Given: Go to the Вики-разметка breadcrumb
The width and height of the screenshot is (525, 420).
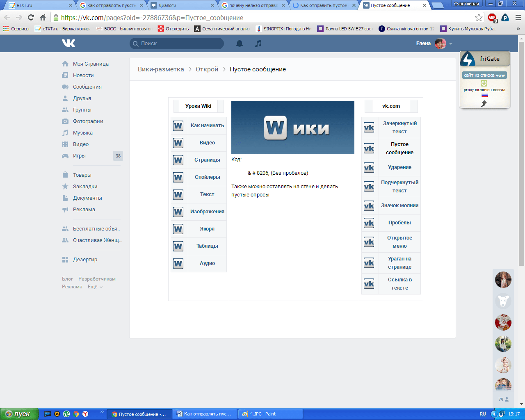Looking at the screenshot, I should coord(161,69).
